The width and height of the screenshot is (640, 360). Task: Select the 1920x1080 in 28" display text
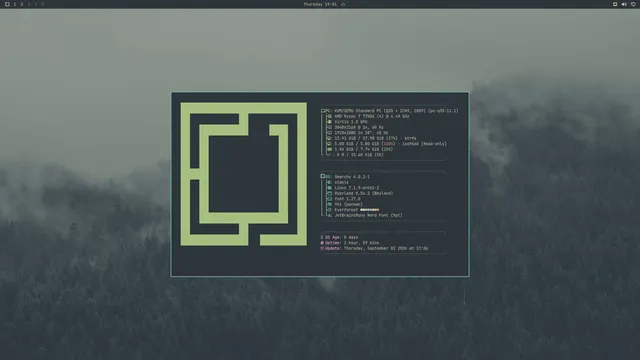tap(361, 133)
